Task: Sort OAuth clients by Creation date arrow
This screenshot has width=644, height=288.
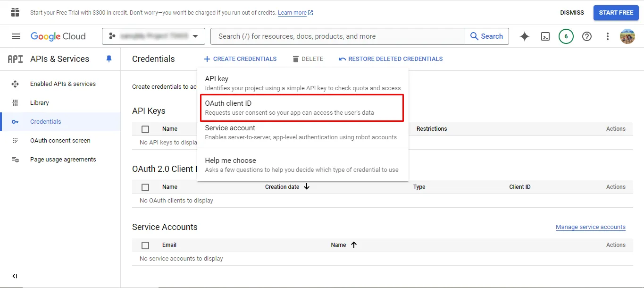Action: 307,186
